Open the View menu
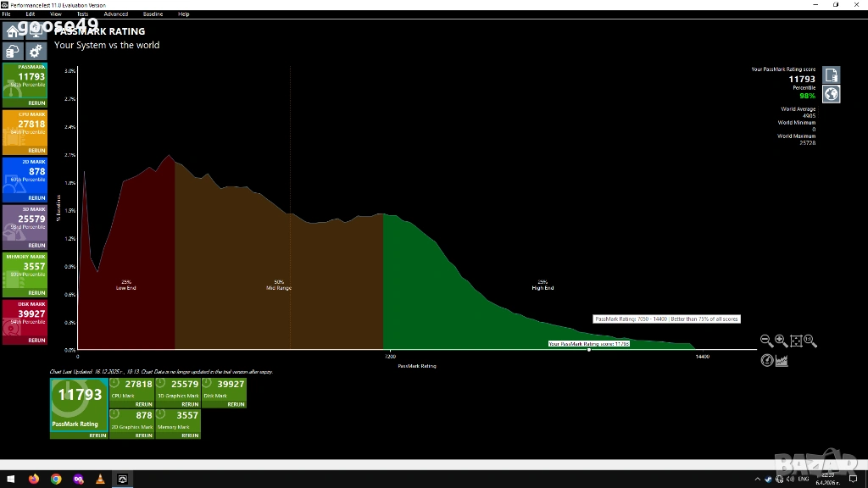 pos(55,14)
